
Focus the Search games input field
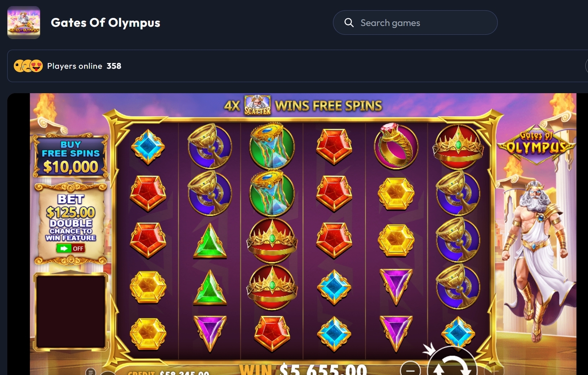coord(415,23)
